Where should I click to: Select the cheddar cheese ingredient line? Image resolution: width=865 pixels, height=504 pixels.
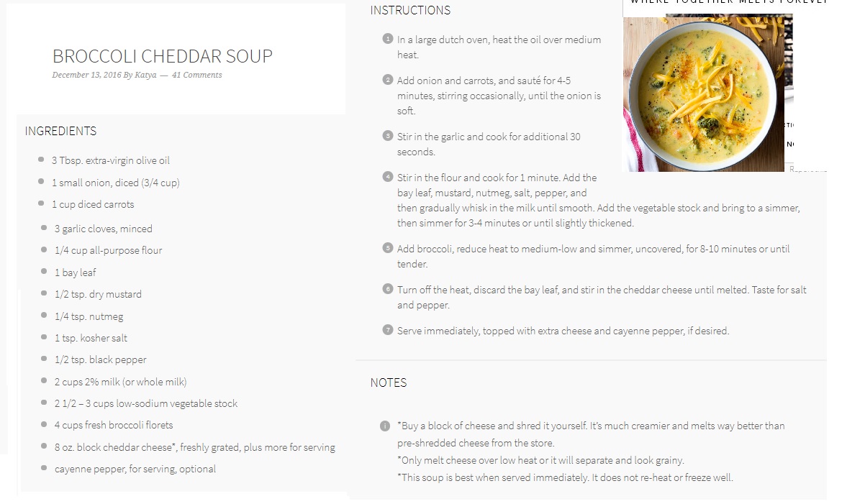[x=195, y=447]
